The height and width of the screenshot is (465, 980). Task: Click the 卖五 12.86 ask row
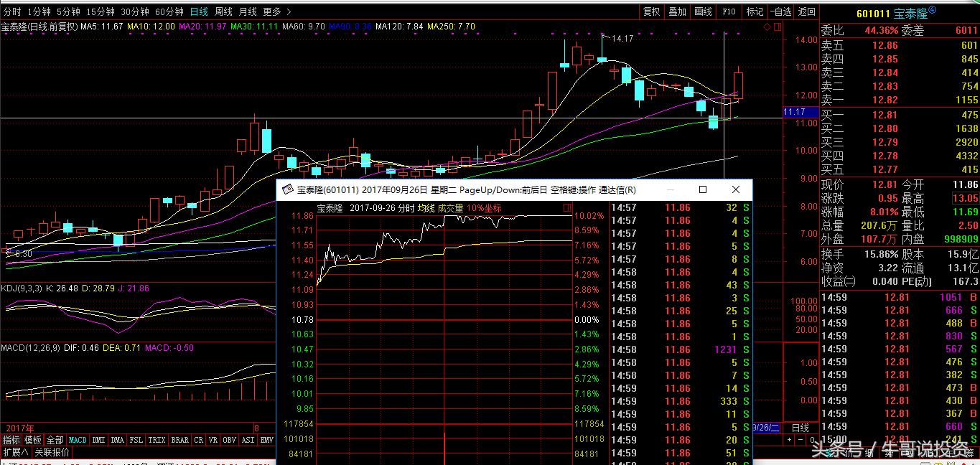[x=900, y=45]
